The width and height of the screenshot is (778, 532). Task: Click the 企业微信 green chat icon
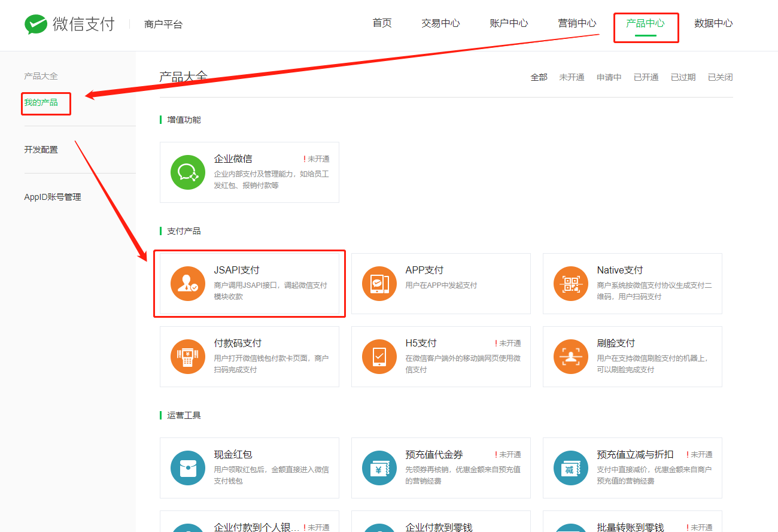tap(188, 172)
